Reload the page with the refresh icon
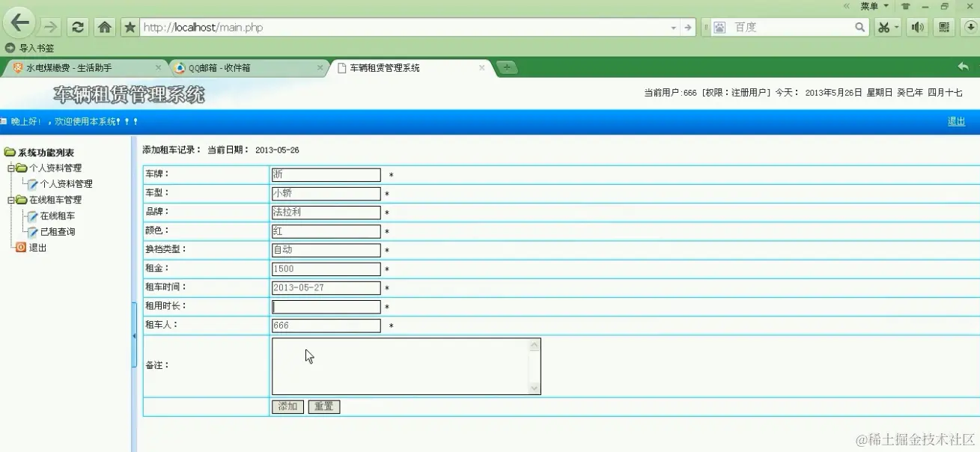 (x=77, y=27)
